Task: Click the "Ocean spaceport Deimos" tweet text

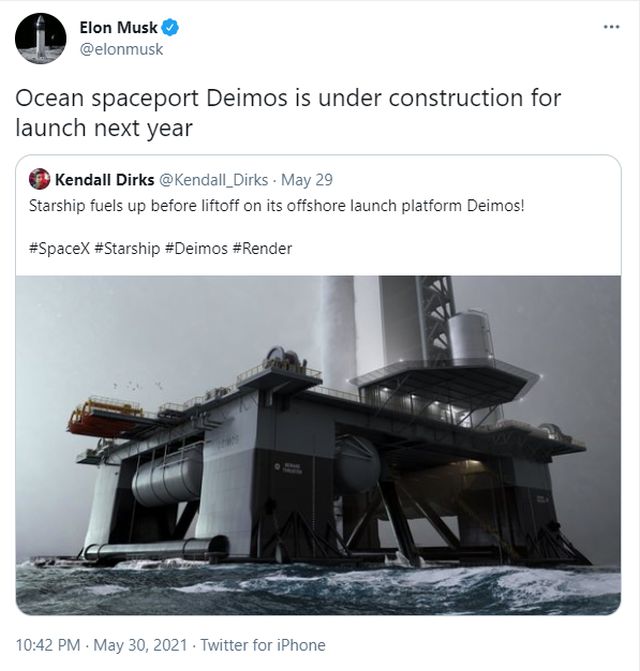Action: coord(288,113)
